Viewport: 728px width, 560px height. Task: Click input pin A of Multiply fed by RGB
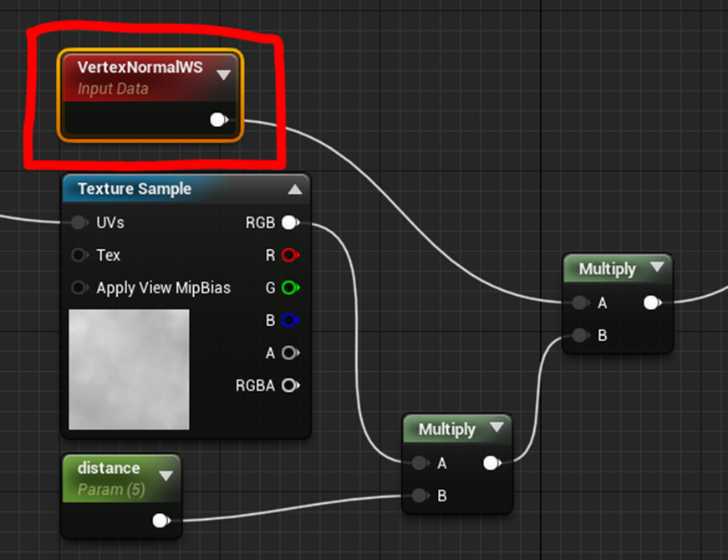click(420, 463)
